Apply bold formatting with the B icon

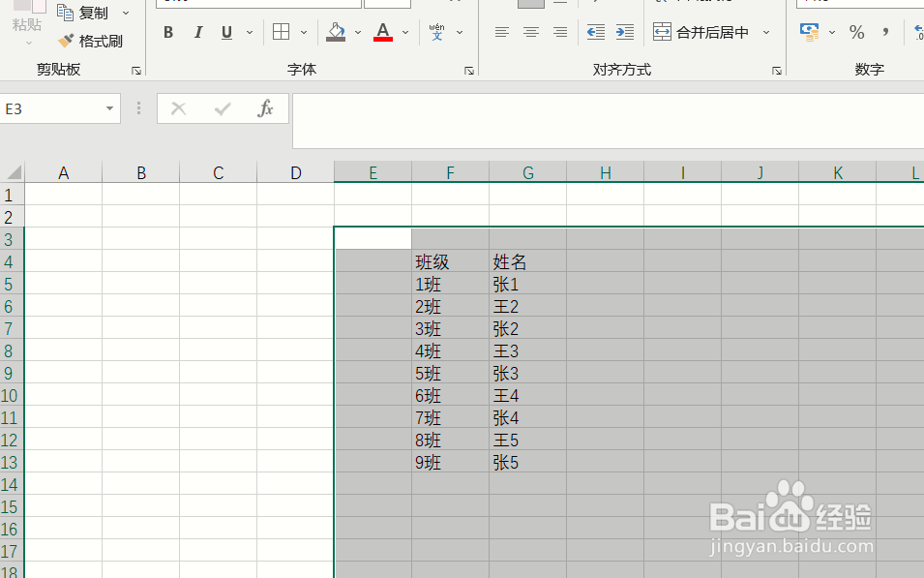click(x=167, y=32)
